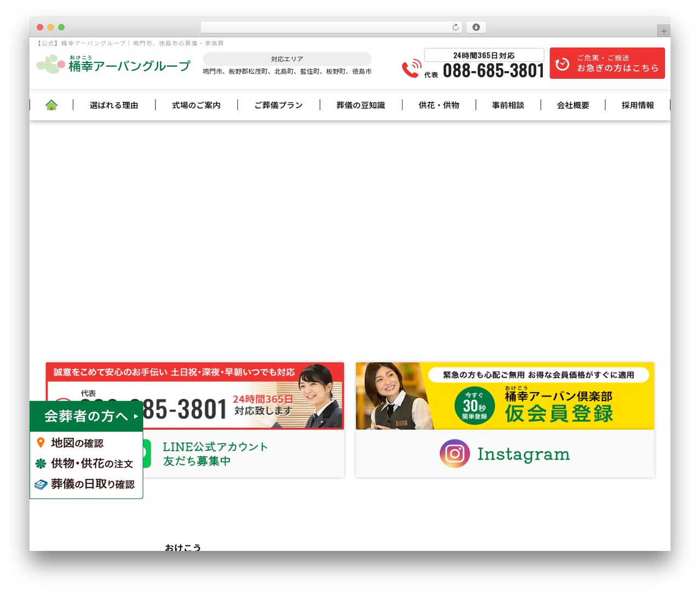
Task: Open the LINE公式アカウント 友だち募集中 link
Action: click(x=215, y=454)
